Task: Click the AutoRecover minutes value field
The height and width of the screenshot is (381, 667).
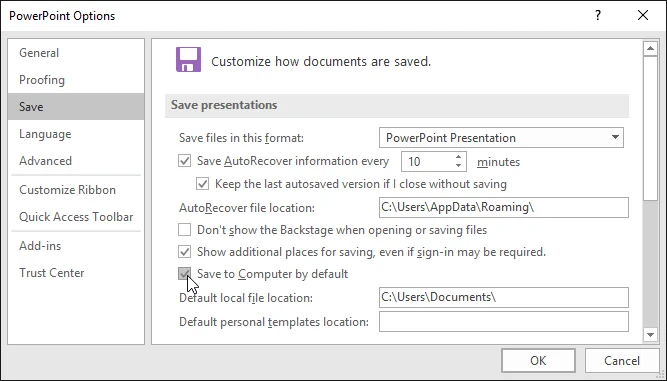Action: pos(427,162)
